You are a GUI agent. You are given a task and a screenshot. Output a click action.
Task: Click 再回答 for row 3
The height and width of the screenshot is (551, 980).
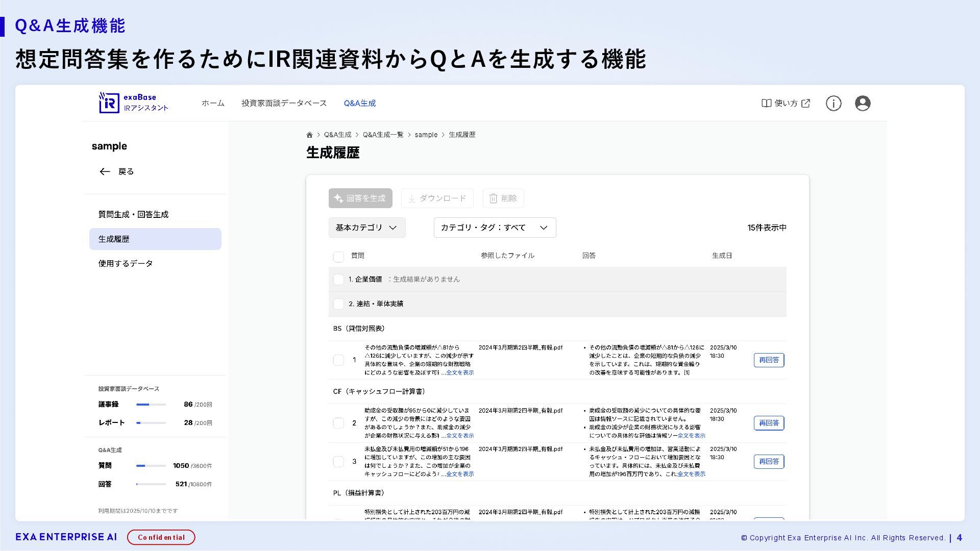tap(769, 462)
